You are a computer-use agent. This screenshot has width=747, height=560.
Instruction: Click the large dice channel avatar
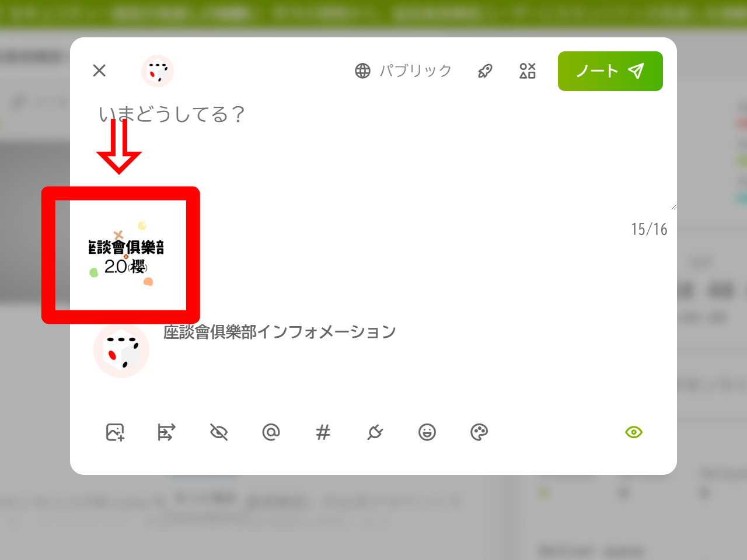121,350
